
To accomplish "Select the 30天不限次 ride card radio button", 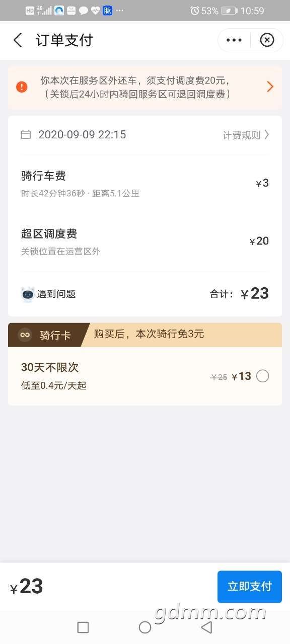I will (263, 376).
